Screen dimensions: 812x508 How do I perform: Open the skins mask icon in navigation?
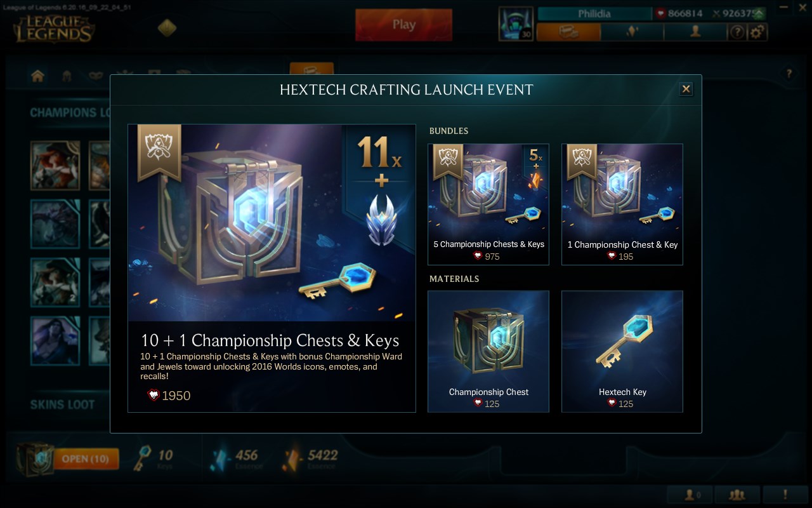[96, 76]
